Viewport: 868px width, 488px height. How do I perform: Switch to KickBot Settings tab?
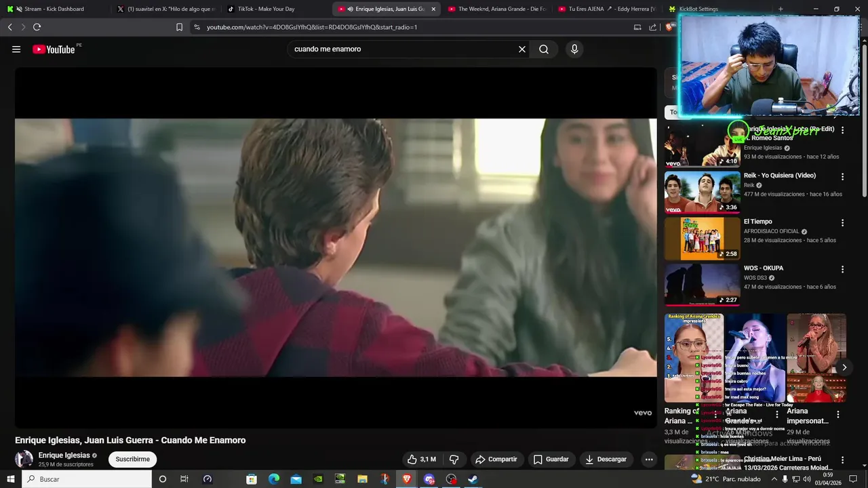(x=717, y=9)
